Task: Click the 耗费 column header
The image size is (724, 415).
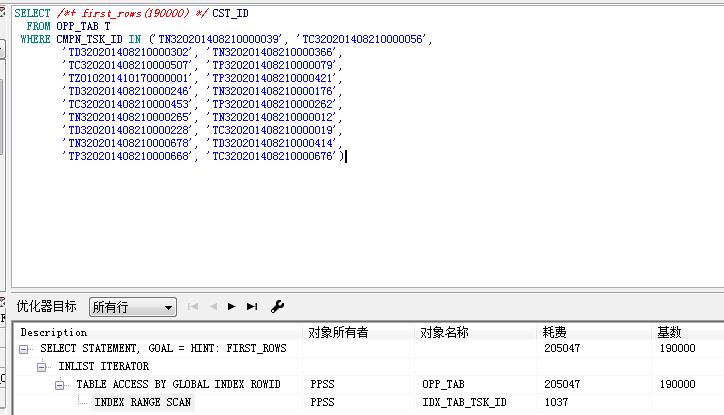Action: tap(555, 332)
